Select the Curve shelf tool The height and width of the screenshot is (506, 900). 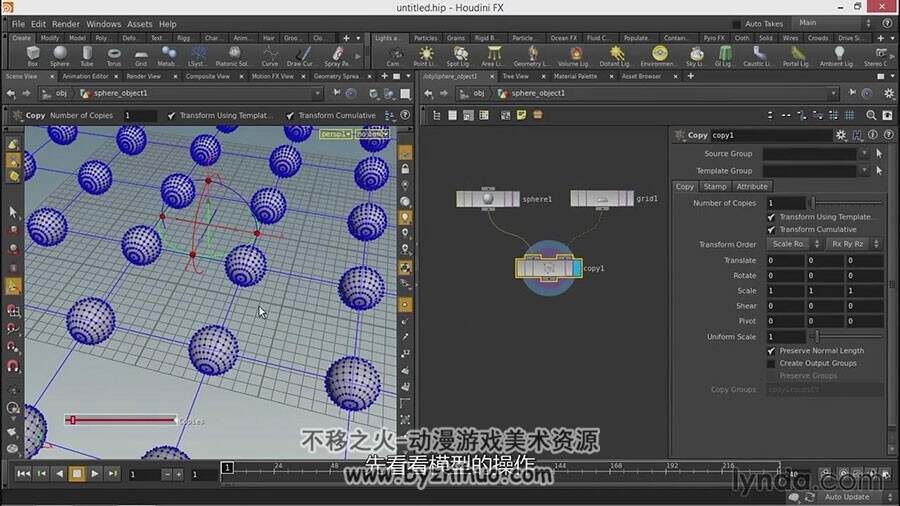point(269,56)
